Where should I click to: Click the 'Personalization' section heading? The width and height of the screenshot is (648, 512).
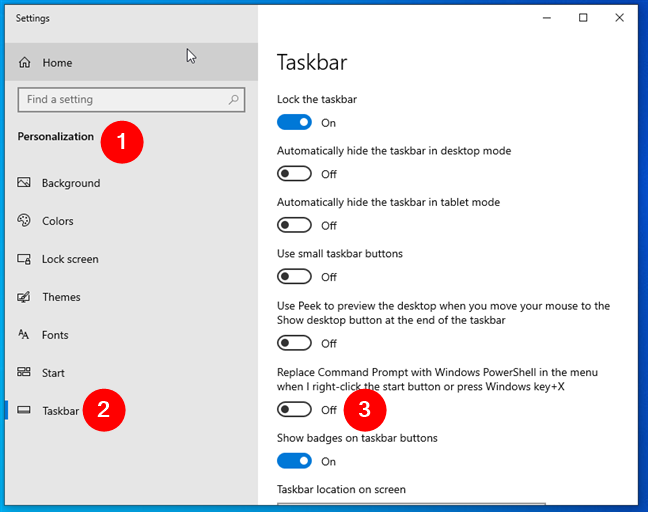[55, 136]
